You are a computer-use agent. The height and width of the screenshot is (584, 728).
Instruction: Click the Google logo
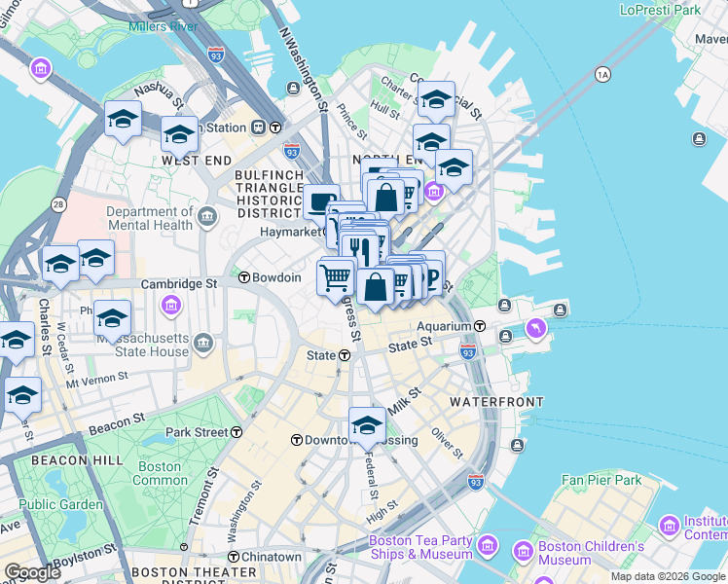[x=33, y=572]
